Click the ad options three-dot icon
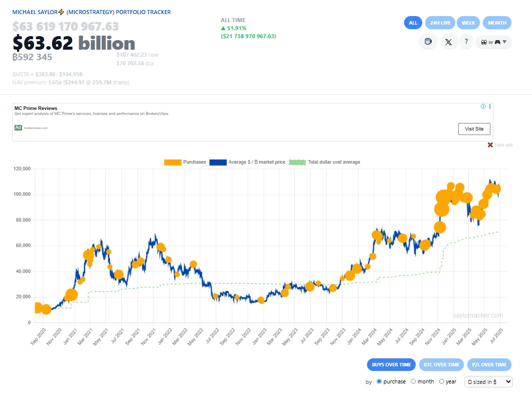 pos(490,106)
